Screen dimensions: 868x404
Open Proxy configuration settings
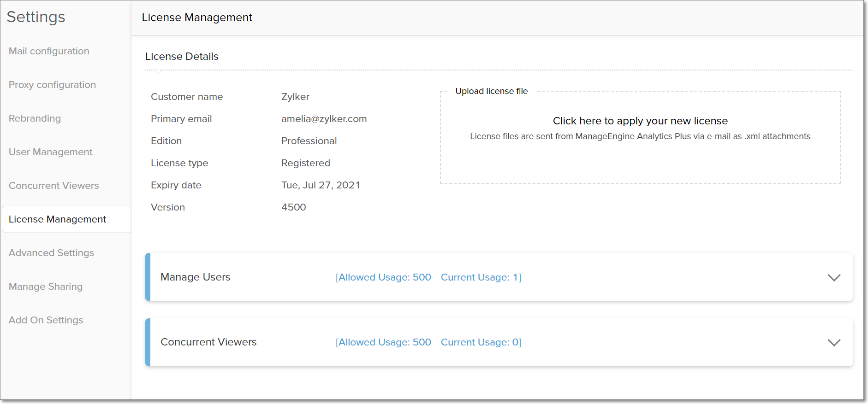point(52,85)
